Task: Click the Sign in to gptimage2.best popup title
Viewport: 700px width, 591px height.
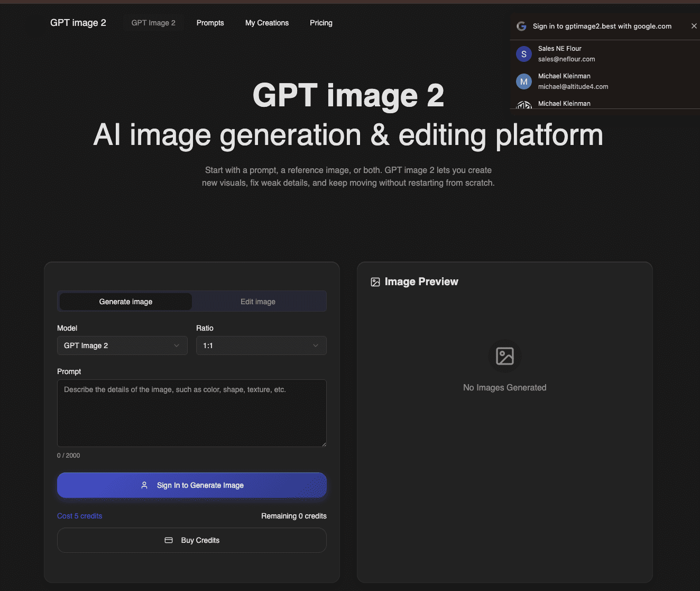Action: 602,26
